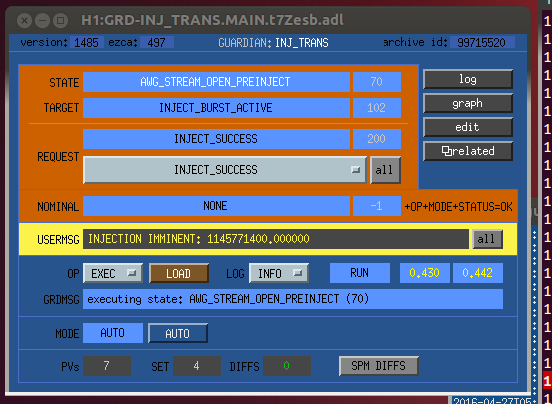This screenshot has width=552, height=404.
Task: Click the RUN status indicator
Action: tap(360, 273)
